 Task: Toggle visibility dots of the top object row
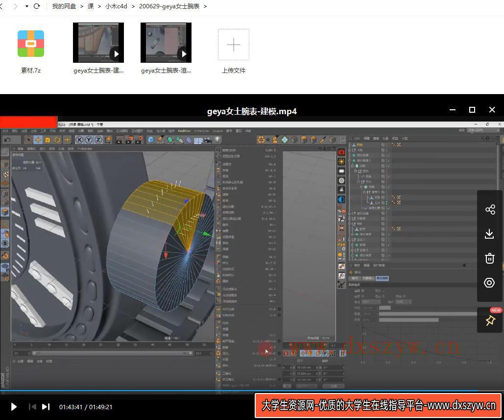point(386,145)
